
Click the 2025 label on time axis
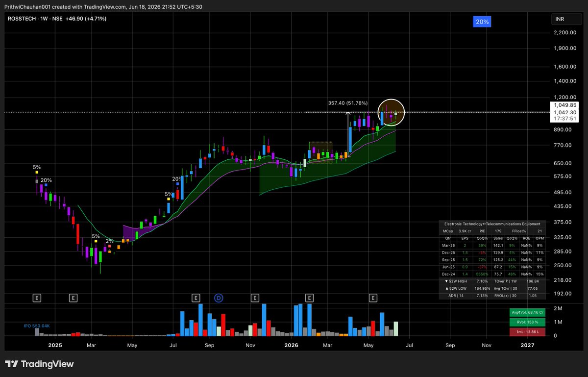(x=55, y=345)
